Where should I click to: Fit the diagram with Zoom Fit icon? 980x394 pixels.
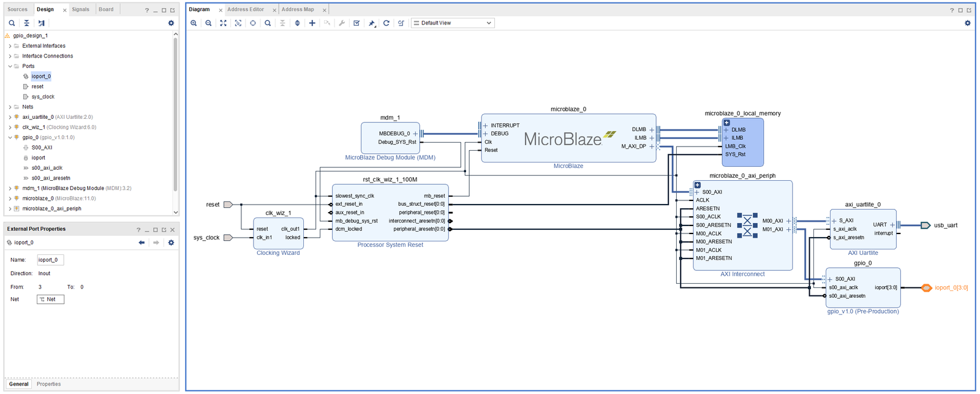coord(223,23)
